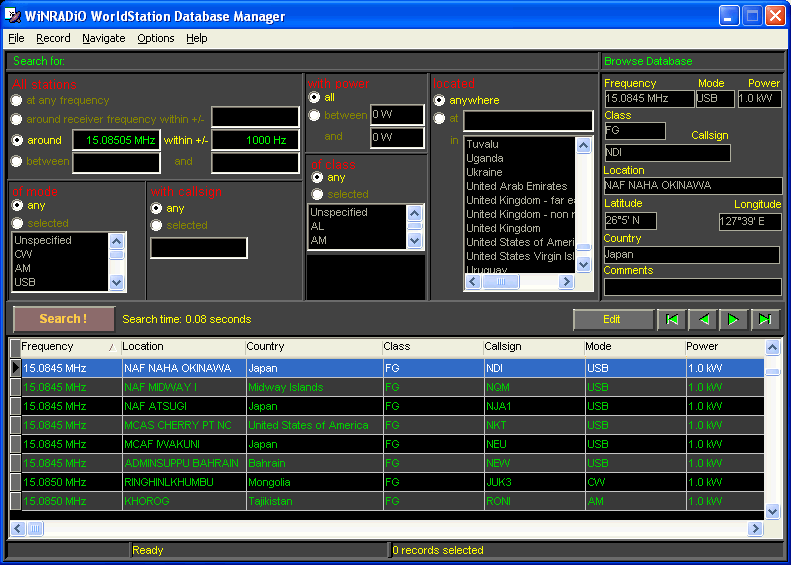Click country list right scroll arrow
This screenshot has height=565, width=791.
click(566, 281)
